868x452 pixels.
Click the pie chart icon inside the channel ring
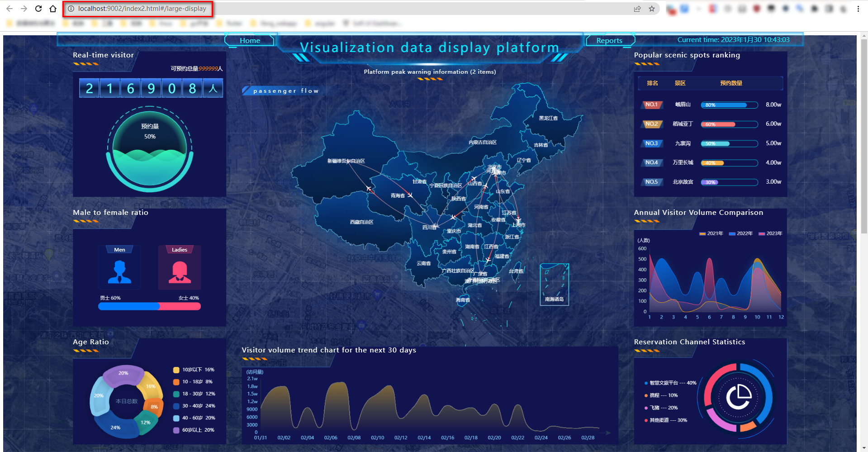[739, 397]
